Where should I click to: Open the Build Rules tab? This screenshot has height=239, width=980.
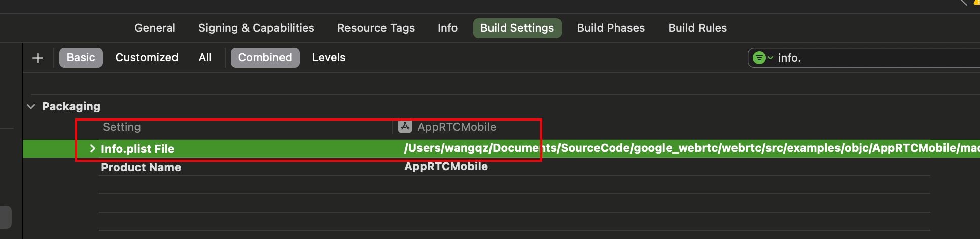pos(697,28)
